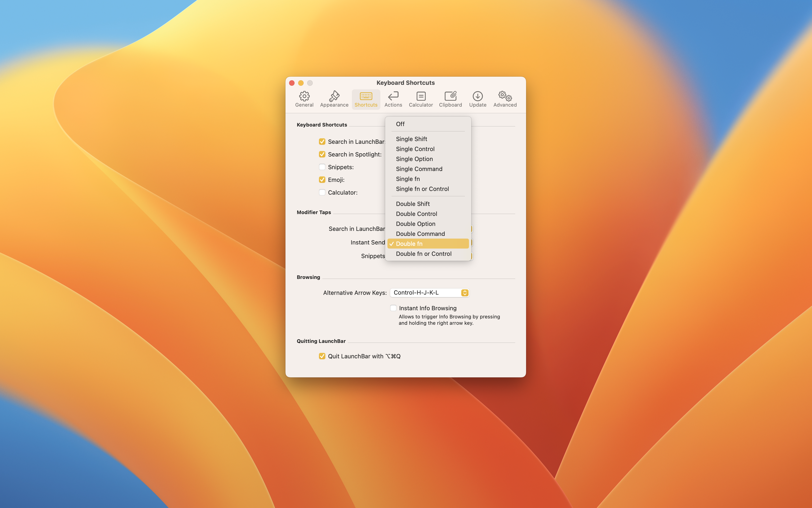Click the Keyboard Shortcuts window title
Image resolution: width=812 pixels, height=508 pixels.
click(x=405, y=83)
